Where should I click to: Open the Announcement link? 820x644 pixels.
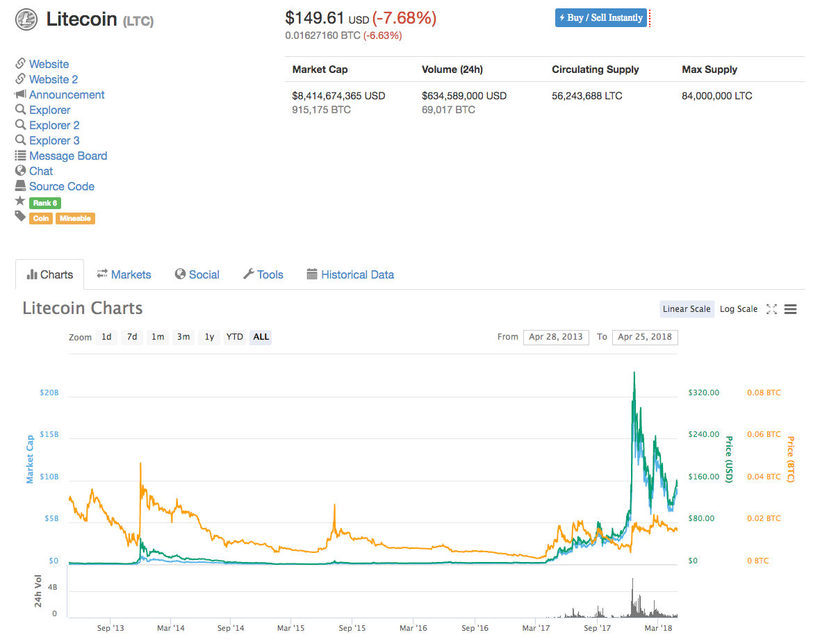[x=67, y=94]
